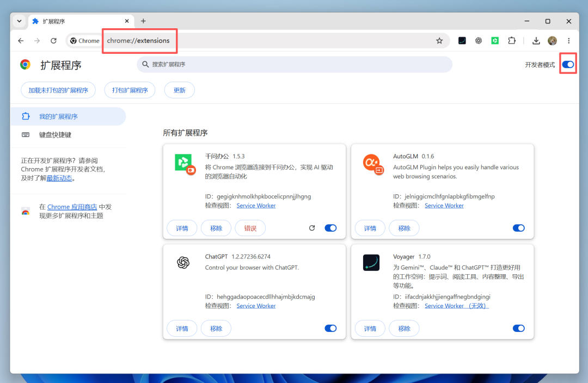
Task: Click the Voyager 1.7.0 title text
Action: [x=412, y=257]
